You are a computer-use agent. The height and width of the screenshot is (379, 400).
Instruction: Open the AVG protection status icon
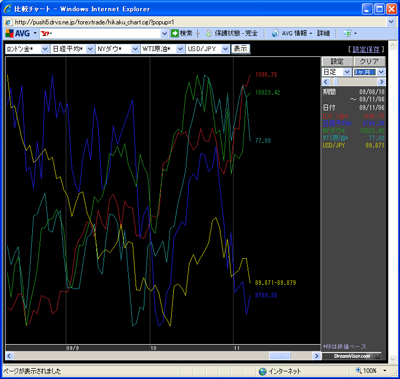[x=209, y=33]
